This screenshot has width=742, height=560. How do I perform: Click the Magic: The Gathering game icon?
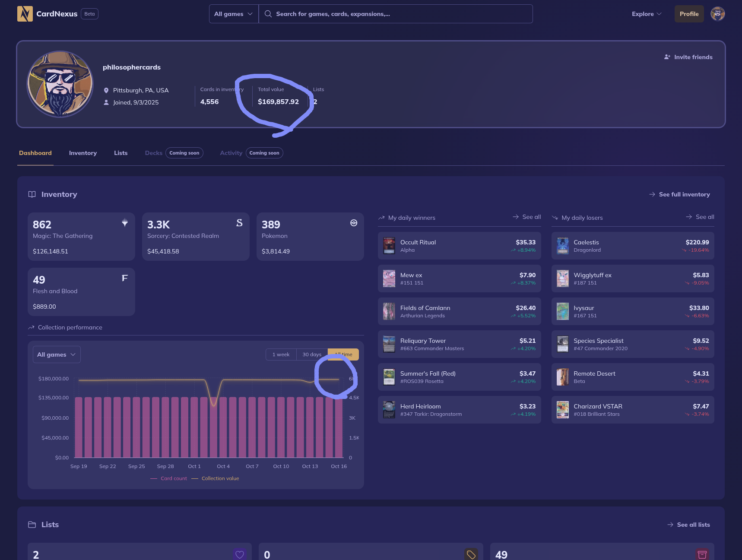pos(125,223)
